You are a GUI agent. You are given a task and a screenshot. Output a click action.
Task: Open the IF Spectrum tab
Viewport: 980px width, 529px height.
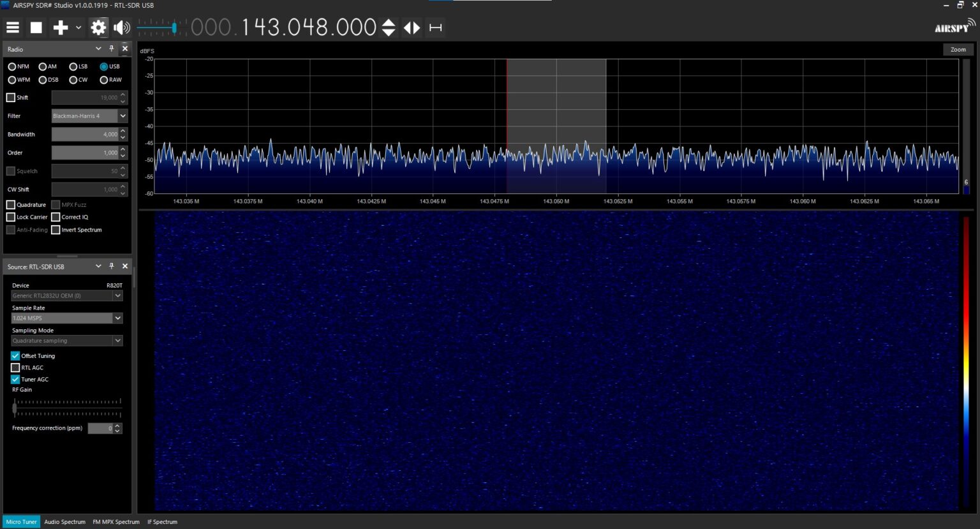(162, 522)
